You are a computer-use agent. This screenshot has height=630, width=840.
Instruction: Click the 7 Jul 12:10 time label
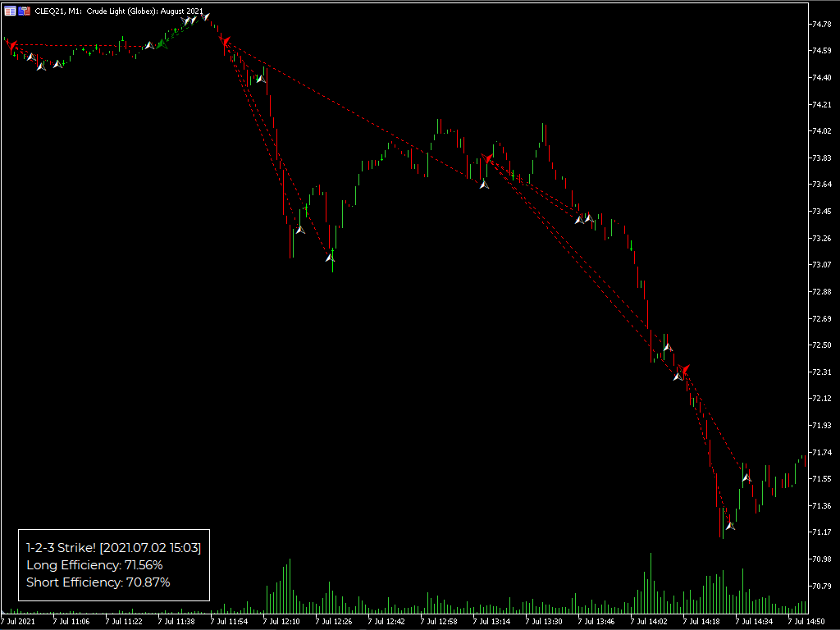pyautogui.click(x=281, y=622)
